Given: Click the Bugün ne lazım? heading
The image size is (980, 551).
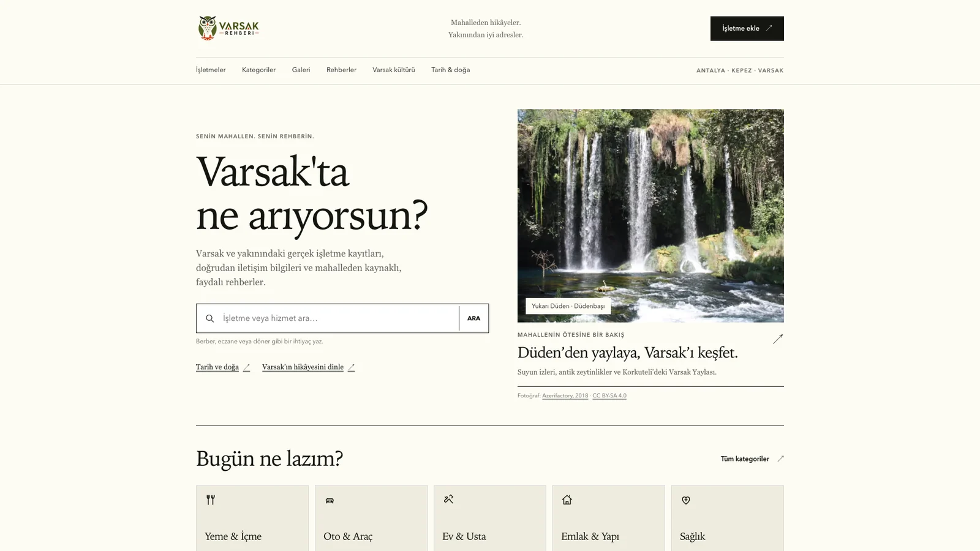Looking at the screenshot, I should 269,459.
